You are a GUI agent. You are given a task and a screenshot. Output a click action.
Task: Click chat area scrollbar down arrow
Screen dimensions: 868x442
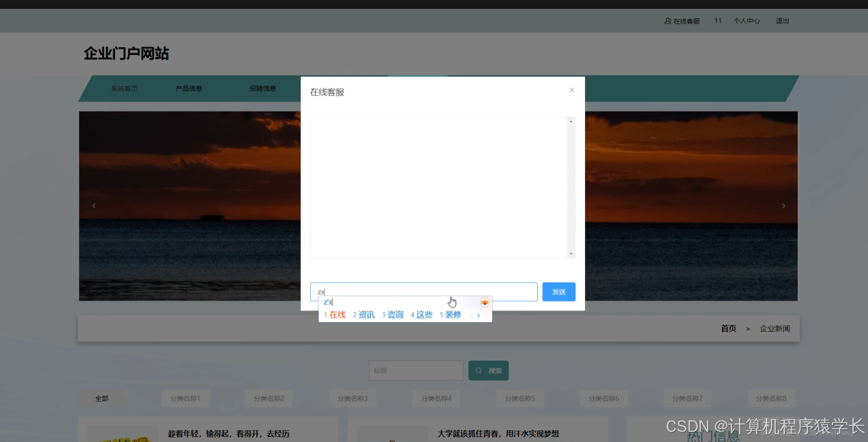pyautogui.click(x=571, y=254)
